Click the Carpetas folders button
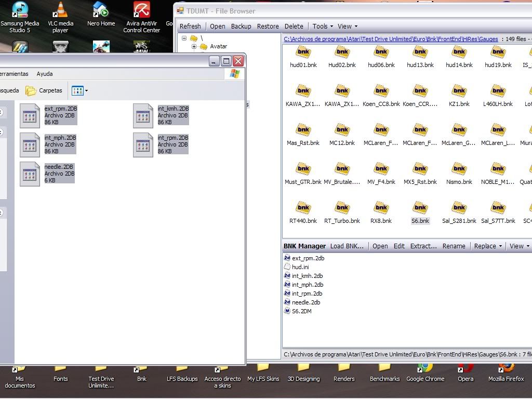 44,90
